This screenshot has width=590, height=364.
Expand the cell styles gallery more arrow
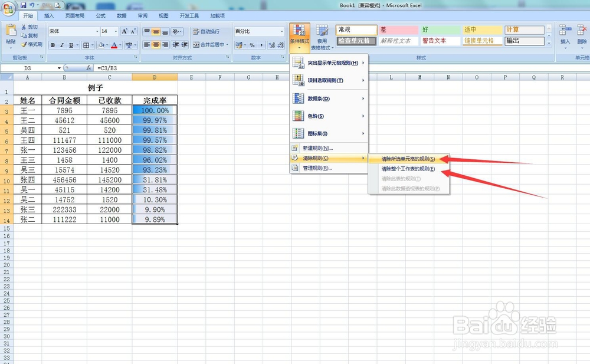click(x=549, y=44)
